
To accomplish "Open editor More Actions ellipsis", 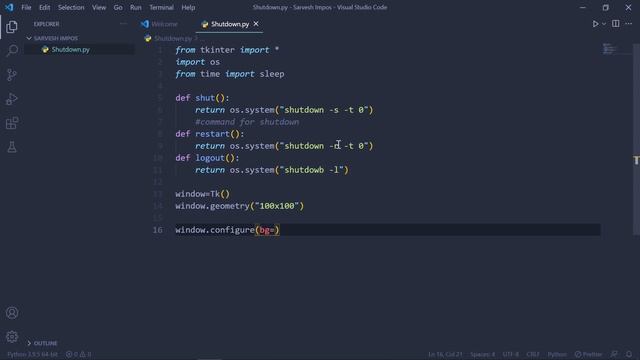I will pos(629,24).
